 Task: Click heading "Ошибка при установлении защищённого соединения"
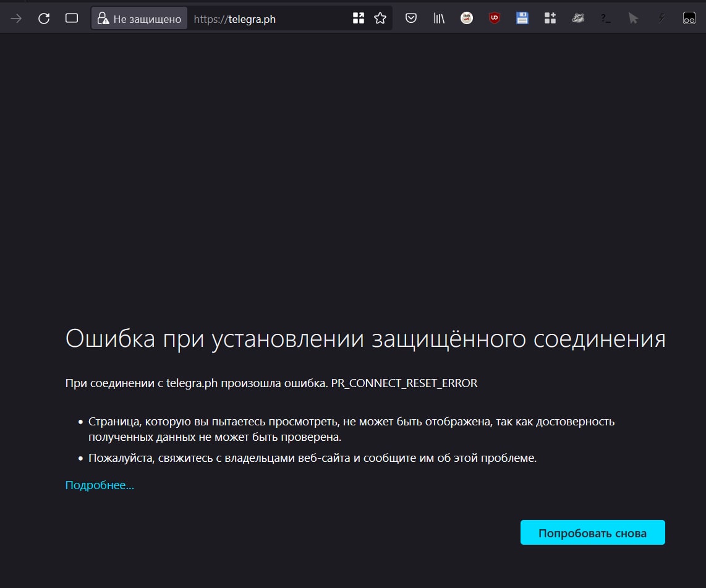coord(365,339)
